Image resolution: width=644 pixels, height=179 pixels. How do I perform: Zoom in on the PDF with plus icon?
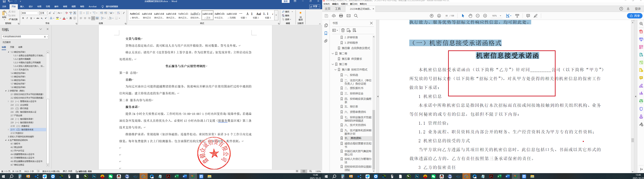(485, 16)
